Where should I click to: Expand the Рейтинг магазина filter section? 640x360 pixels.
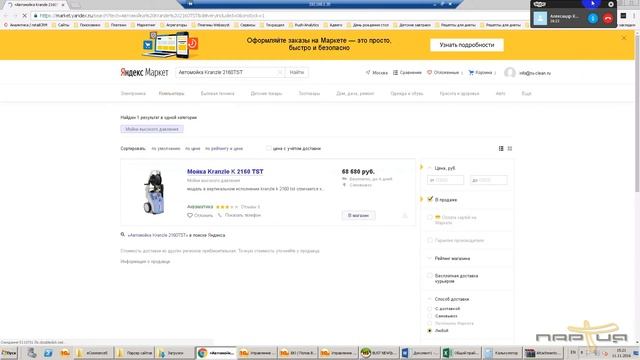429,258
